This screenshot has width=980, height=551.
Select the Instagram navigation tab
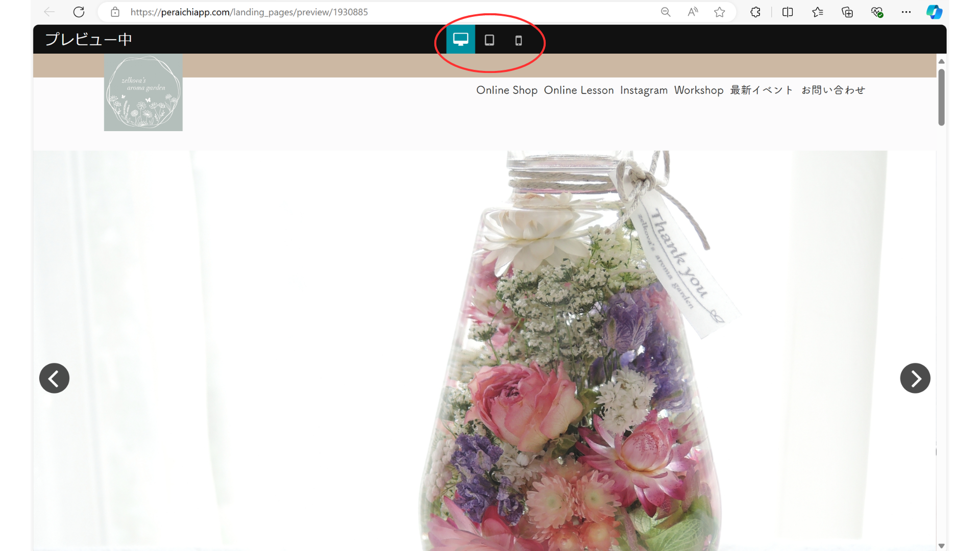(644, 90)
